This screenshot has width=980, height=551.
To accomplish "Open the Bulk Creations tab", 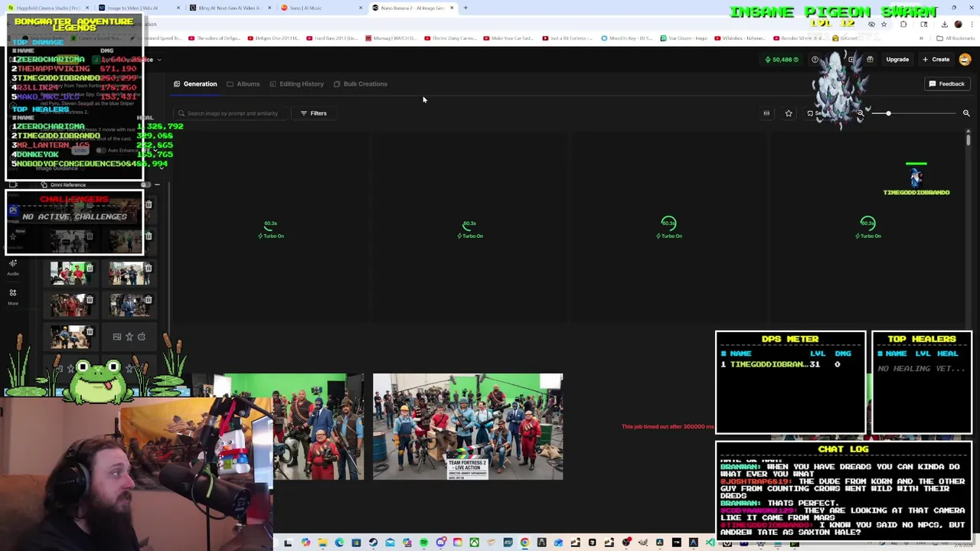I will pos(360,84).
